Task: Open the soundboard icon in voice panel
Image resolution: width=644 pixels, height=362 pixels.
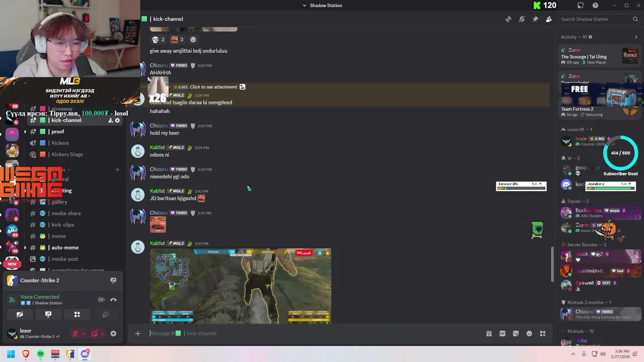Action: point(106,314)
